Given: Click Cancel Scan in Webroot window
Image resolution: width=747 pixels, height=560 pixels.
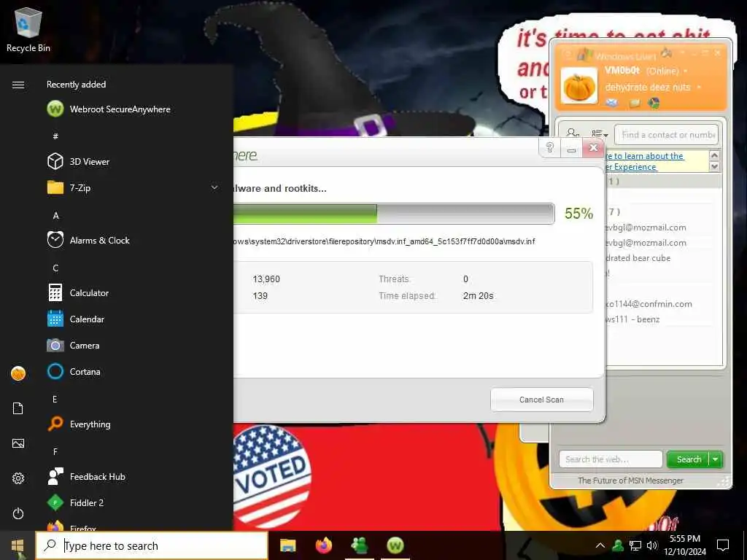Looking at the screenshot, I should point(542,400).
